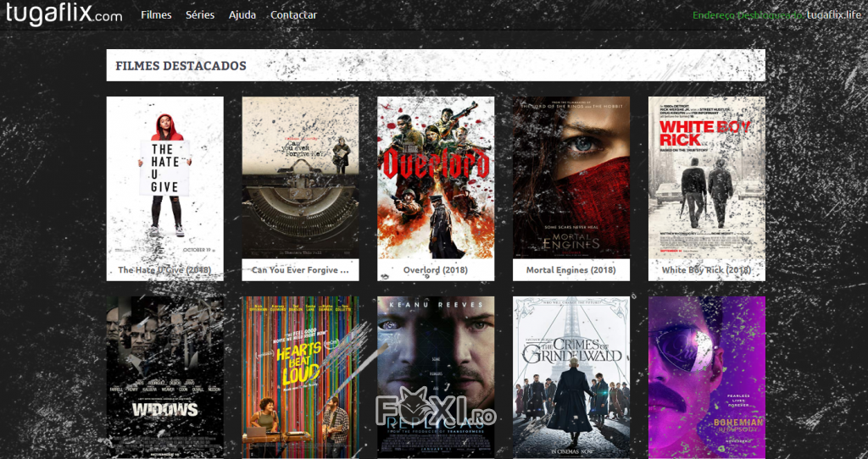Click the White Boy Rick (2018) title
The image size is (868, 459).
pyautogui.click(x=707, y=270)
